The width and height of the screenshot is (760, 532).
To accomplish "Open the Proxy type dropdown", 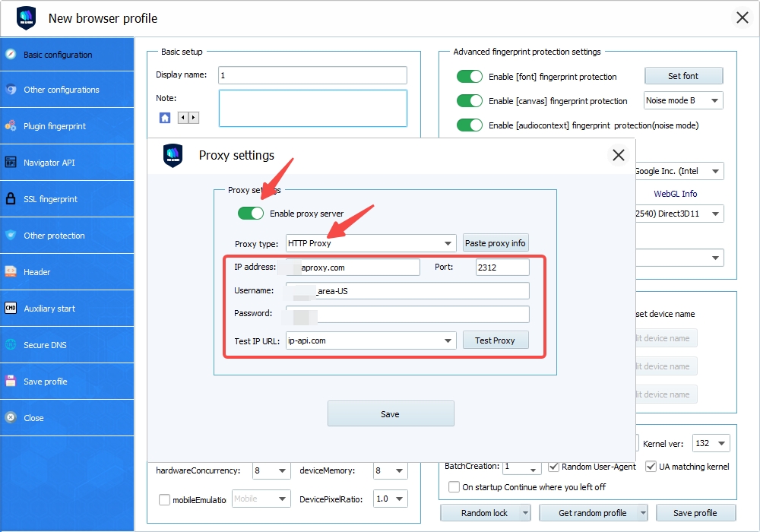I will point(371,244).
